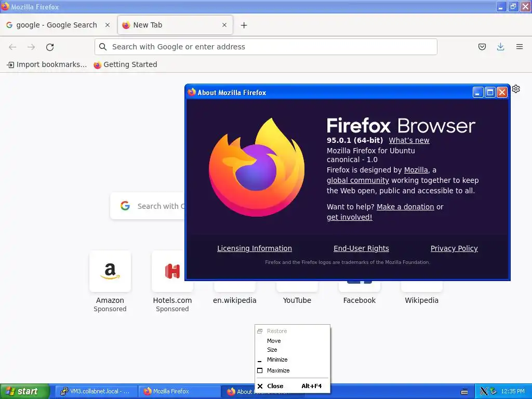Image resolution: width=532 pixels, height=399 pixels.
Task: Click the Google search box on new tab page
Action: tap(148, 206)
